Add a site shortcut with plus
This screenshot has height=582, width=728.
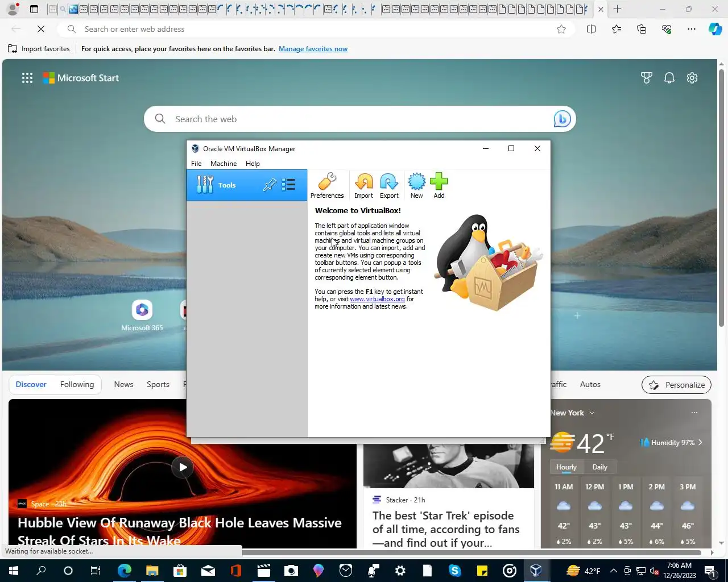pyautogui.click(x=577, y=315)
